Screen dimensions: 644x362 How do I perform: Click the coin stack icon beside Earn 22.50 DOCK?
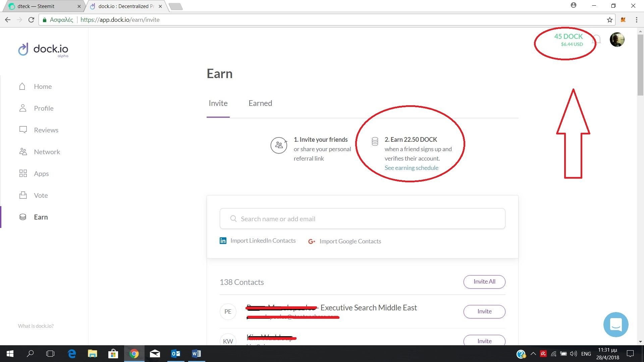pyautogui.click(x=375, y=141)
